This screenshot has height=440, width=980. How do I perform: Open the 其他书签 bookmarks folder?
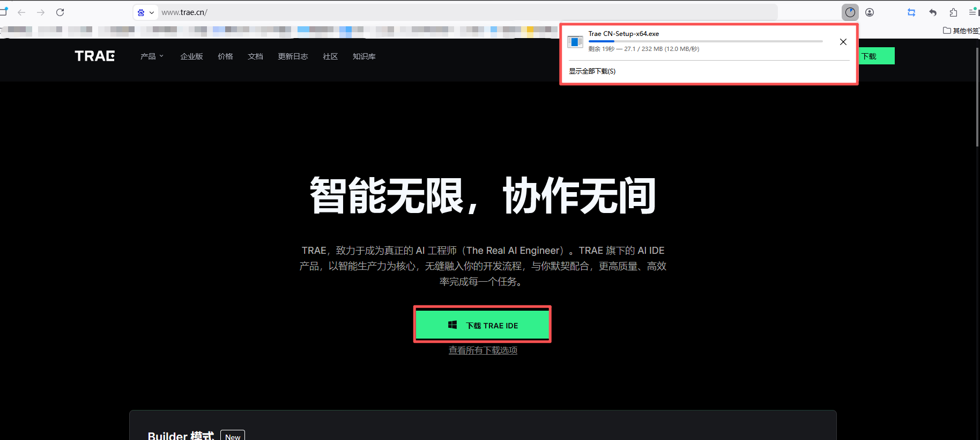coord(961,31)
